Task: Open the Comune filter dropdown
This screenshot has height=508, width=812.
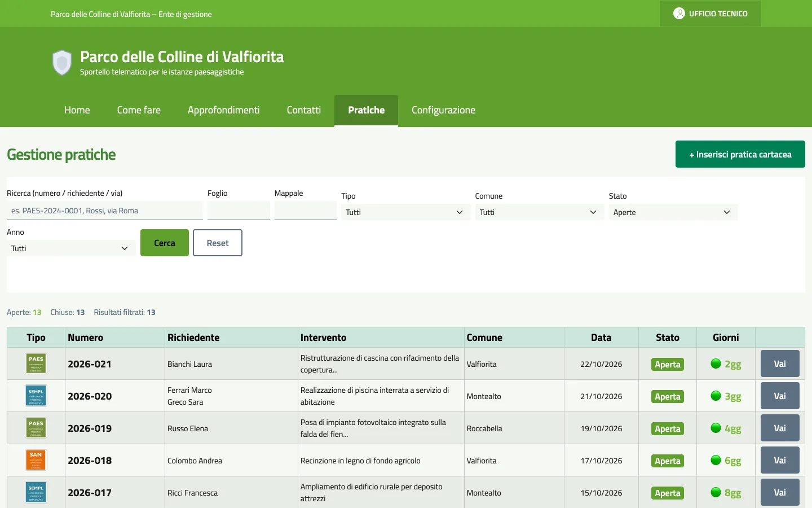Action: (x=539, y=212)
